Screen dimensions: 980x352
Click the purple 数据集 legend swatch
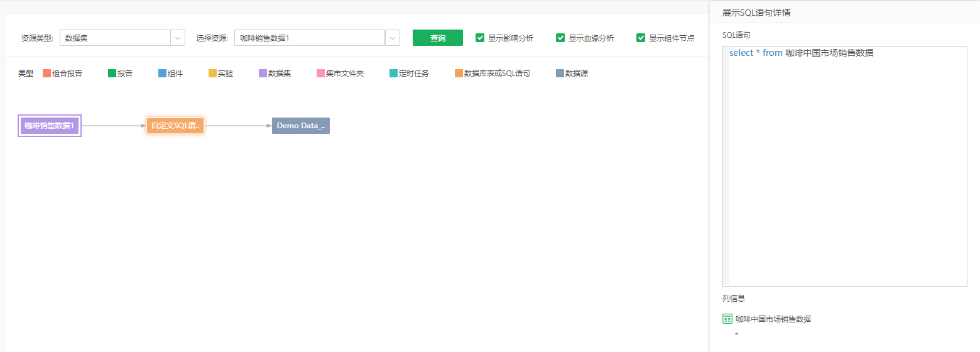pos(263,74)
